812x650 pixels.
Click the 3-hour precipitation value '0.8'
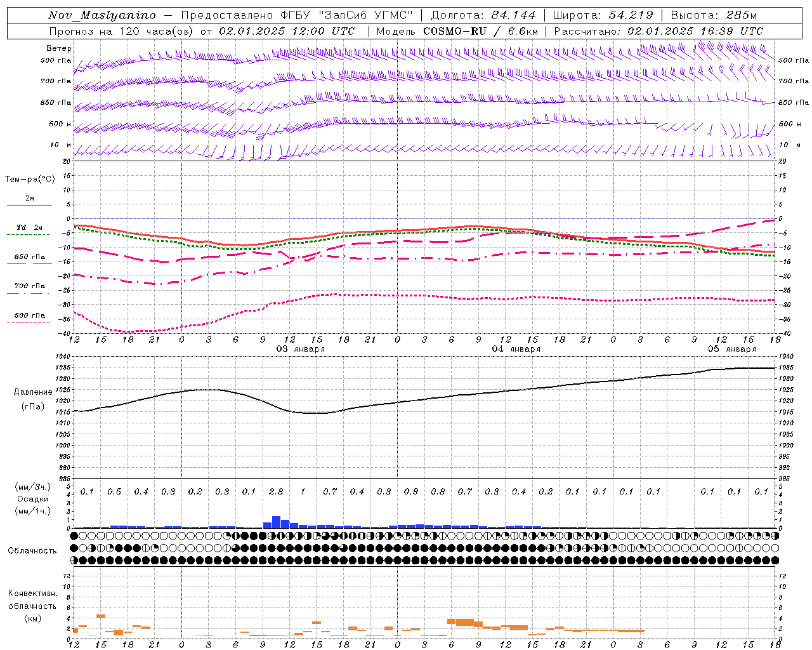click(438, 491)
